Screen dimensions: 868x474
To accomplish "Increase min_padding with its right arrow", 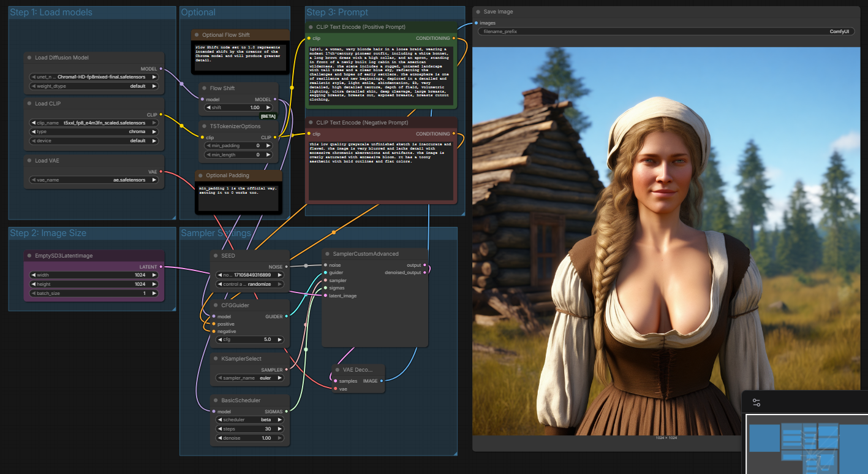I will pyautogui.click(x=269, y=146).
